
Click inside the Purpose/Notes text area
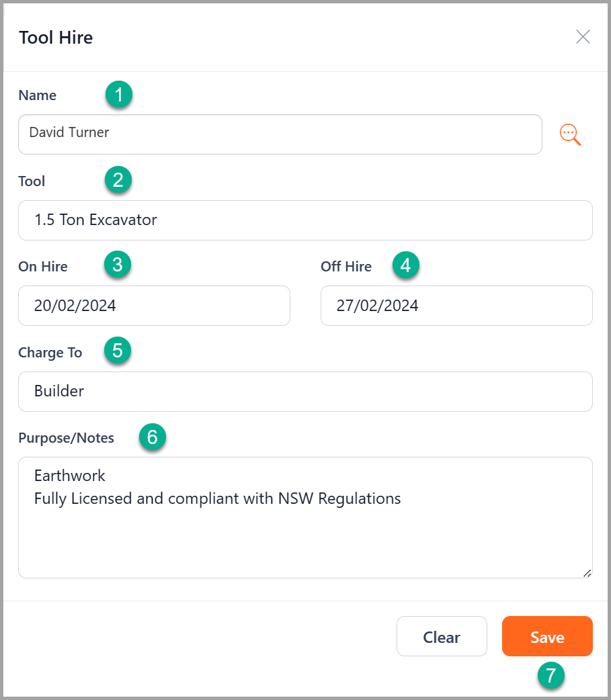tap(305, 531)
